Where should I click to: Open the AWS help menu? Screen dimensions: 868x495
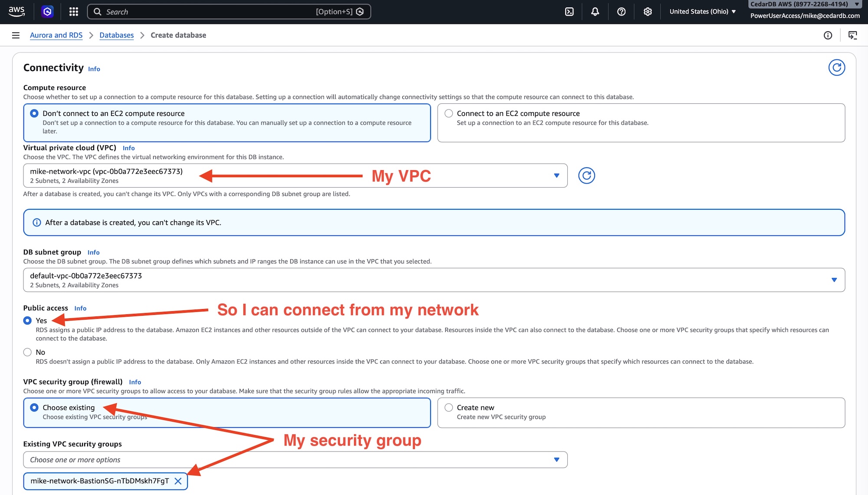(x=621, y=11)
